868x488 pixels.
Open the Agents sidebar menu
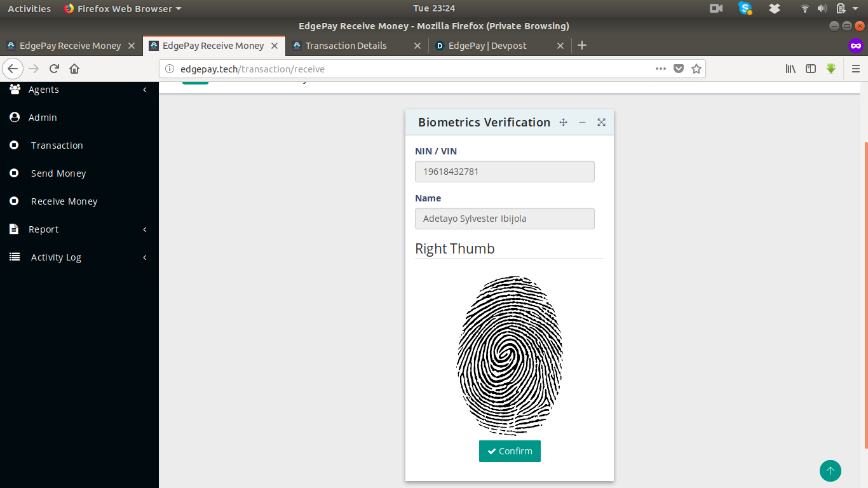(x=79, y=90)
